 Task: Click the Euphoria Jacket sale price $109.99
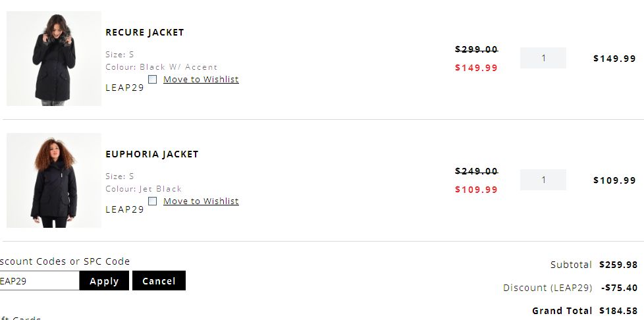477,190
